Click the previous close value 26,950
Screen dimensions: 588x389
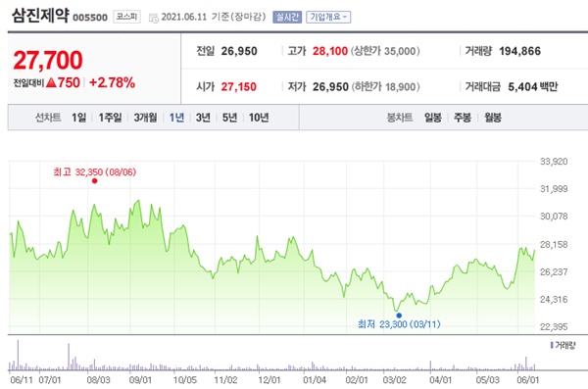[x=239, y=51]
